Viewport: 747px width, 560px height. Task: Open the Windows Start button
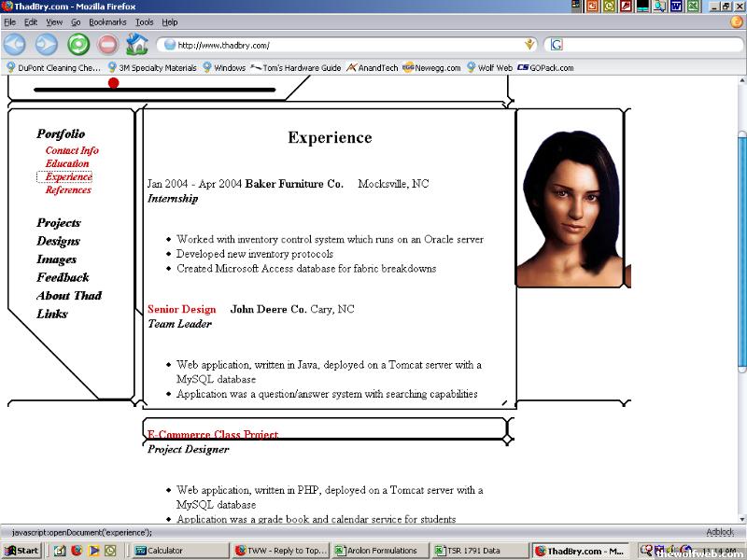(21, 551)
